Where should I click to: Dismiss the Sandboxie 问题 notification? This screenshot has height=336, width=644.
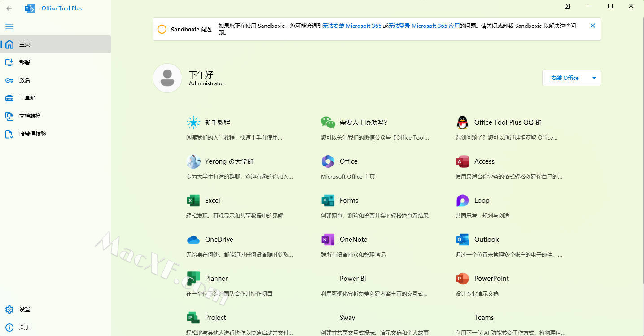coord(592,26)
